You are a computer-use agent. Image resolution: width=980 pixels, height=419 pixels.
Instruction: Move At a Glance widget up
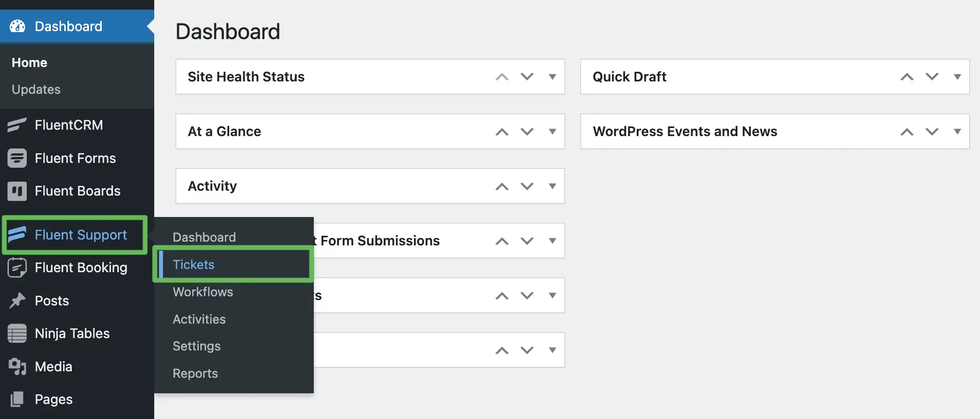tap(502, 131)
